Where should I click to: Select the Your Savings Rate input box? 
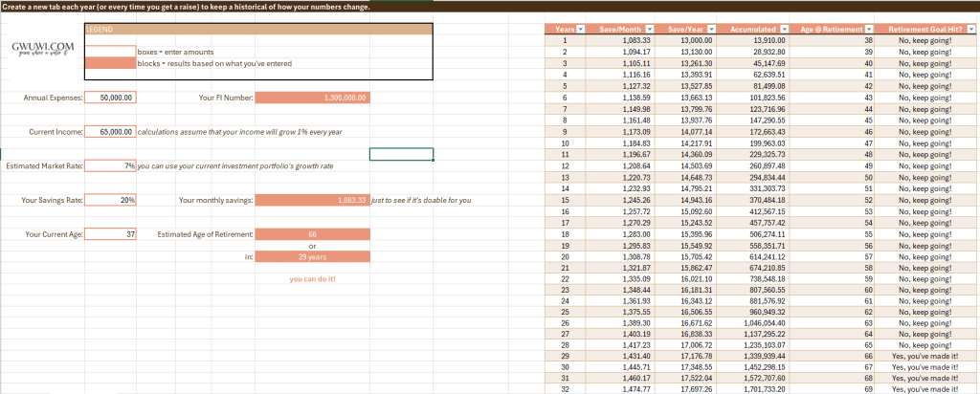(110, 201)
